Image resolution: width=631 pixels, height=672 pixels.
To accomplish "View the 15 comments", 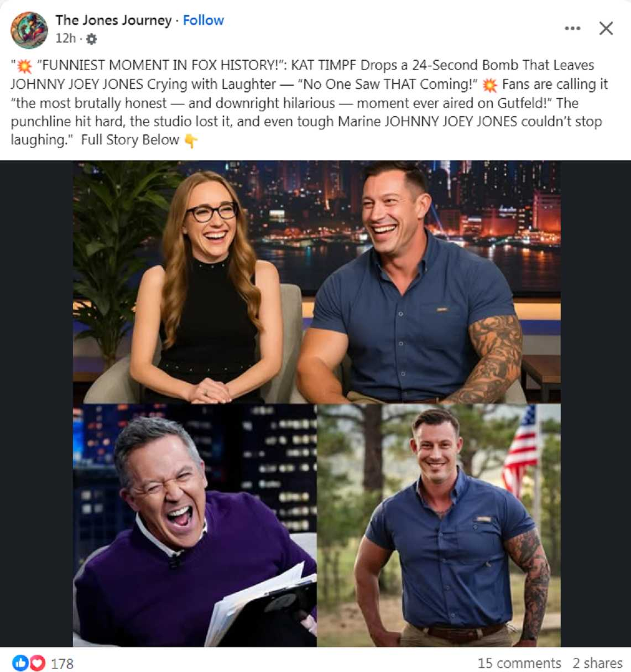I will point(519,663).
